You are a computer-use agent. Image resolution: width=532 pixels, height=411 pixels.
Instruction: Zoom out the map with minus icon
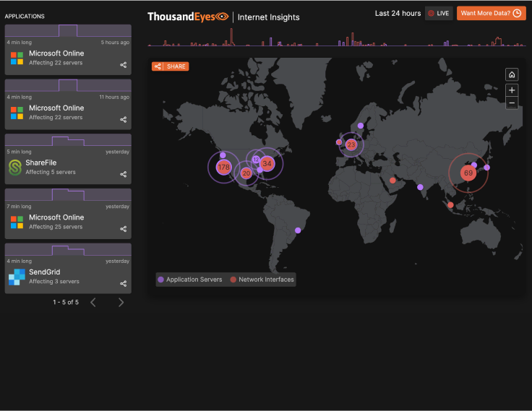[x=512, y=103]
